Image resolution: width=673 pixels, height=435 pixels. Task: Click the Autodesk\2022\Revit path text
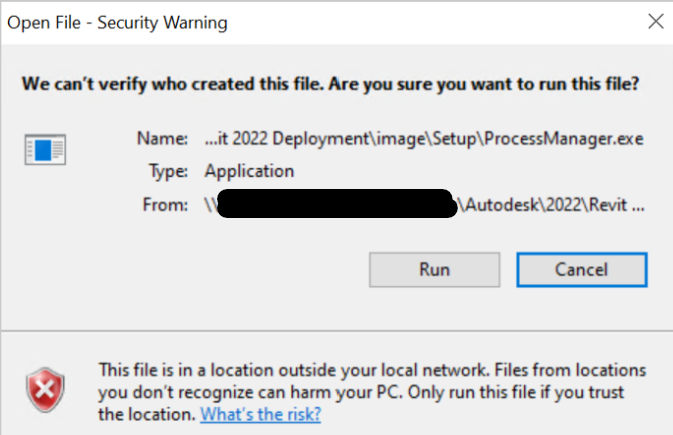(x=558, y=205)
